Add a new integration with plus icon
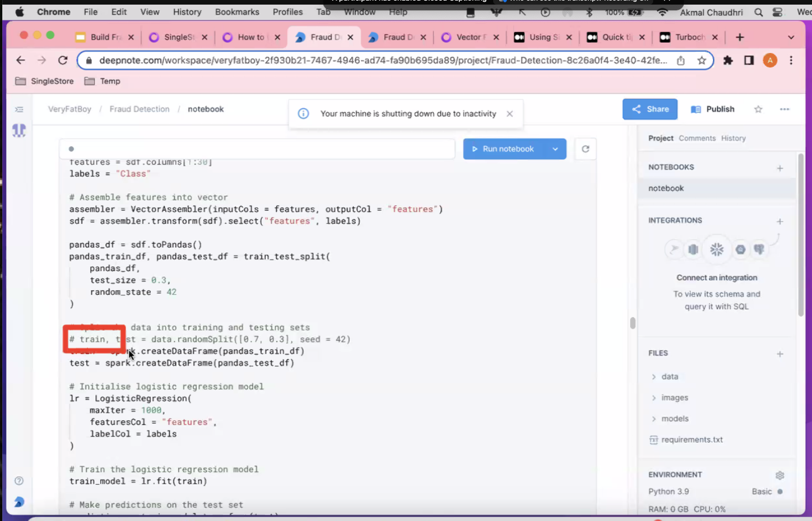Viewport: 812px width, 521px height. pos(780,221)
